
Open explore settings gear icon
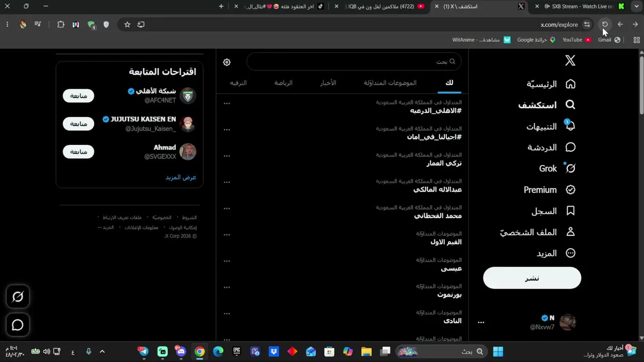(x=227, y=62)
